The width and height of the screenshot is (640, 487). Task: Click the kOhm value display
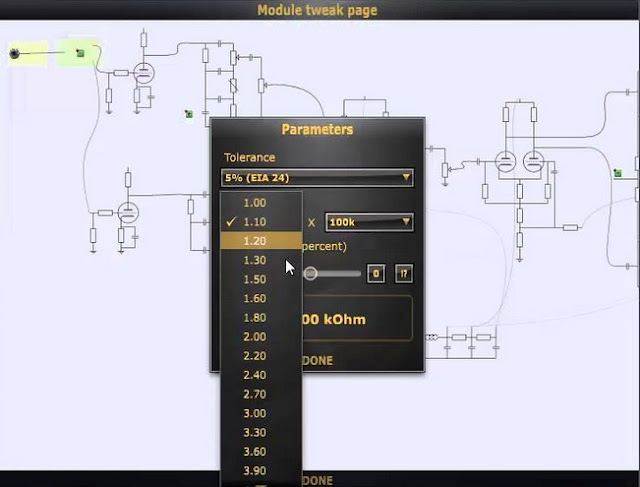[x=357, y=318]
